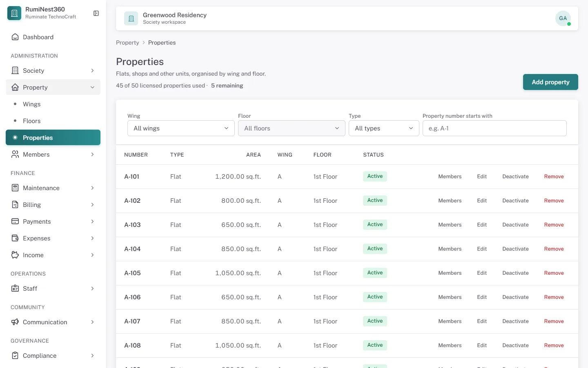This screenshot has width=588, height=368.
Task: Click the Dashboard home icon
Action: [15, 37]
